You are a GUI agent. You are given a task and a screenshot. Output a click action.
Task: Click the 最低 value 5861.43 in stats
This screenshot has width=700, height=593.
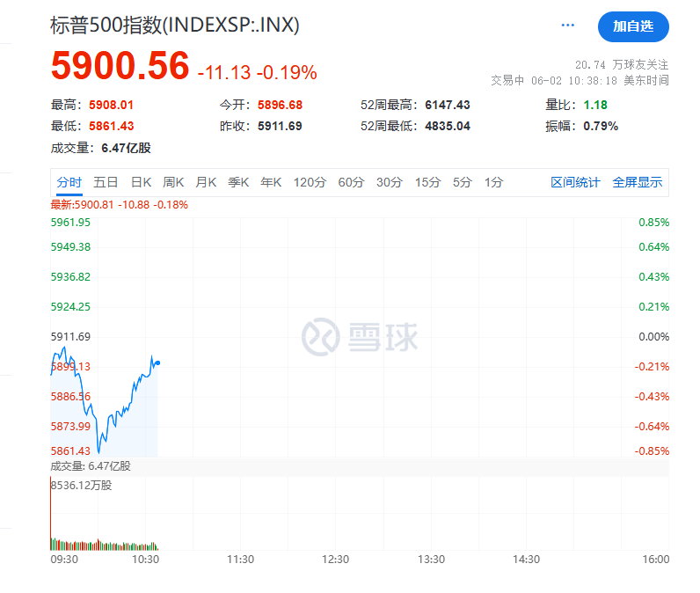click(x=111, y=127)
